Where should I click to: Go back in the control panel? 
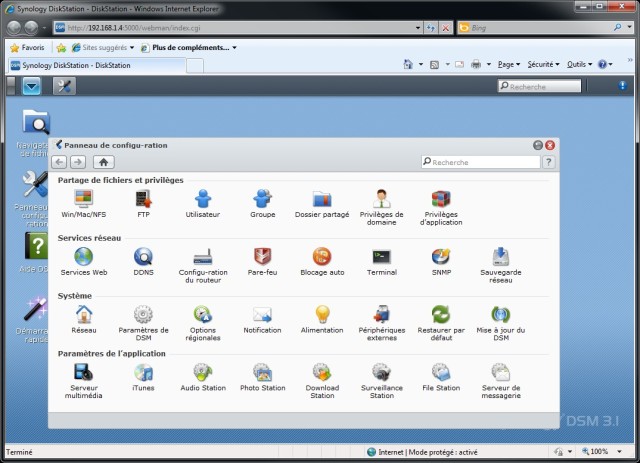pos(59,162)
